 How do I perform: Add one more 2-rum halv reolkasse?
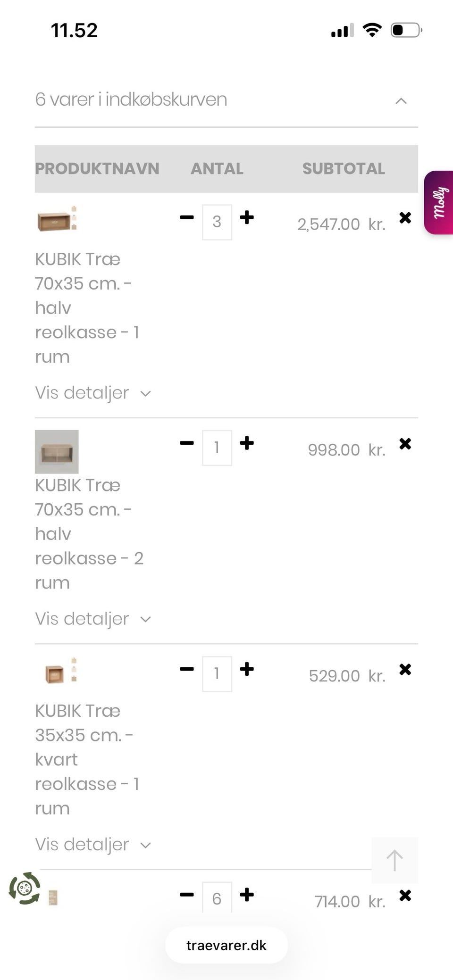[x=247, y=443]
